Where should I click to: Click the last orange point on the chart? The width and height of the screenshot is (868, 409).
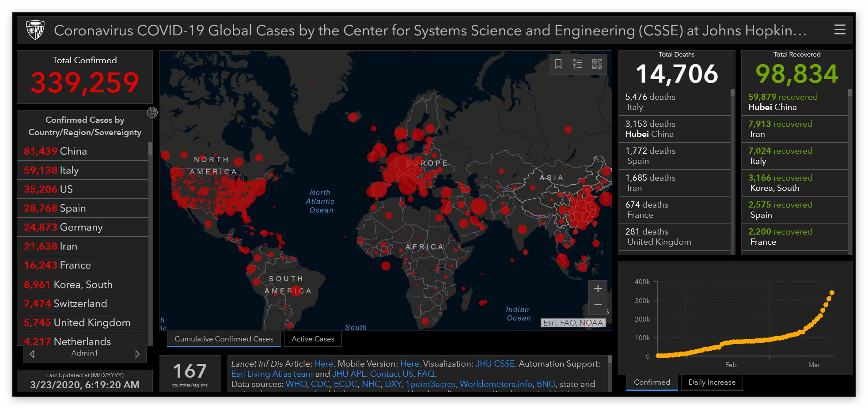tap(832, 292)
